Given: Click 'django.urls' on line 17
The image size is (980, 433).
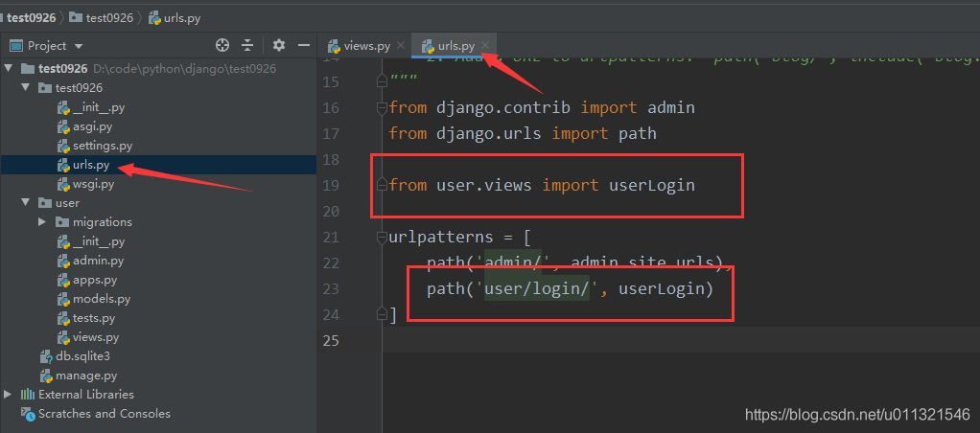Looking at the screenshot, I should pos(489,133).
